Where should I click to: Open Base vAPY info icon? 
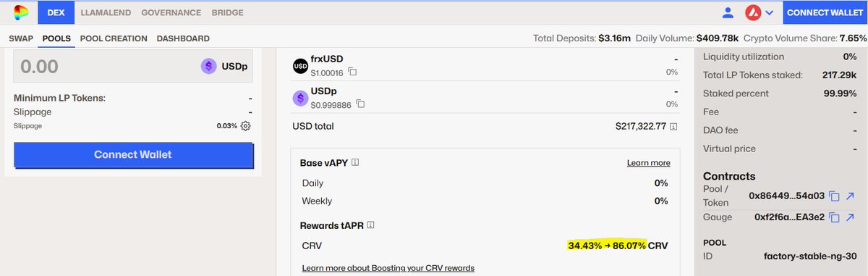pos(356,163)
